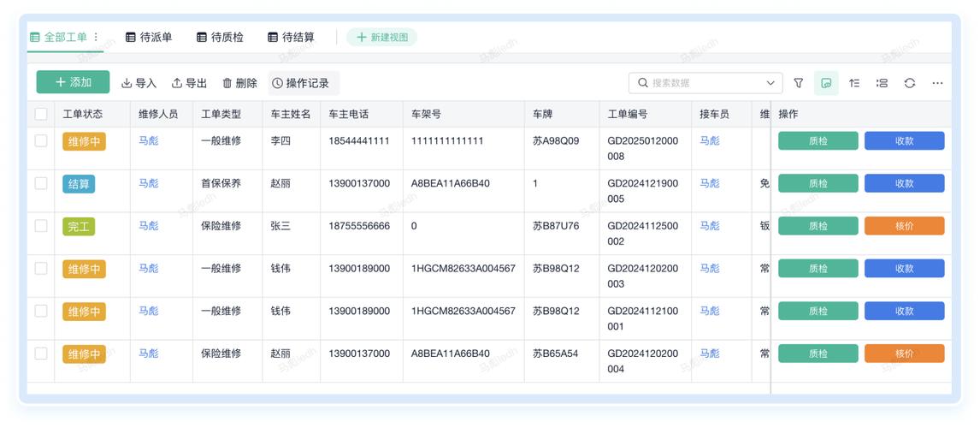Image resolution: width=980 pixels, height=428 pixels.
Task: Click the green 添加 button
Action: tap(74, 82)
